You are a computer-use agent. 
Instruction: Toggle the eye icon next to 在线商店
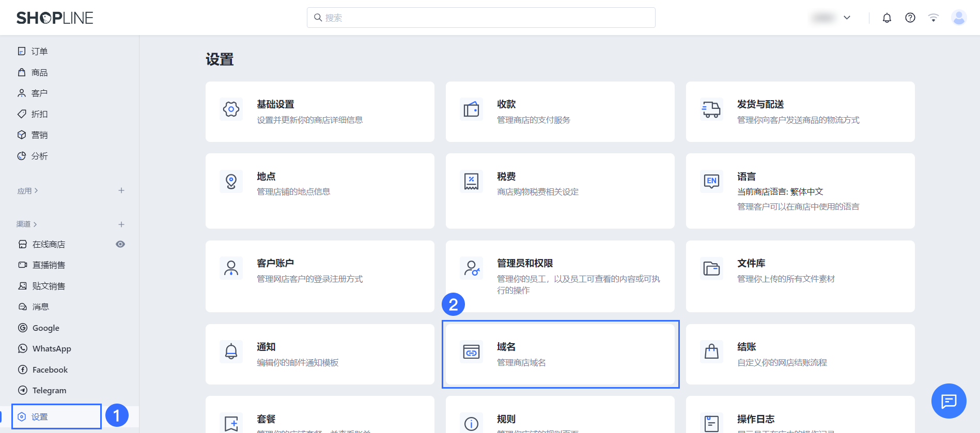pyautogui.click(x=120, y=244)
